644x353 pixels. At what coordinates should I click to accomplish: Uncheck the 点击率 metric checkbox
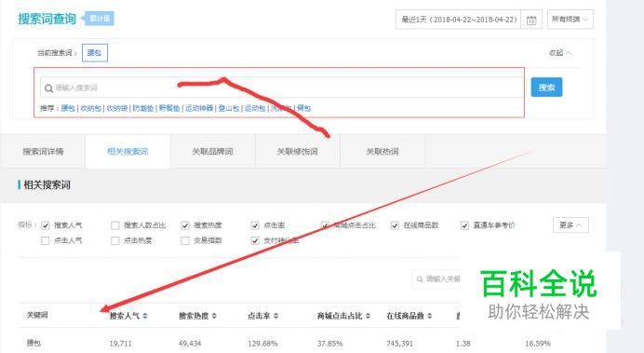click(x=255, y=225)
